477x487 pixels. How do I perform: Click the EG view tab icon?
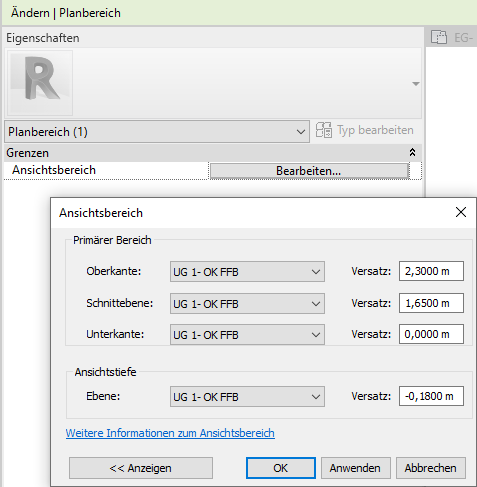[x=439, y=37]
